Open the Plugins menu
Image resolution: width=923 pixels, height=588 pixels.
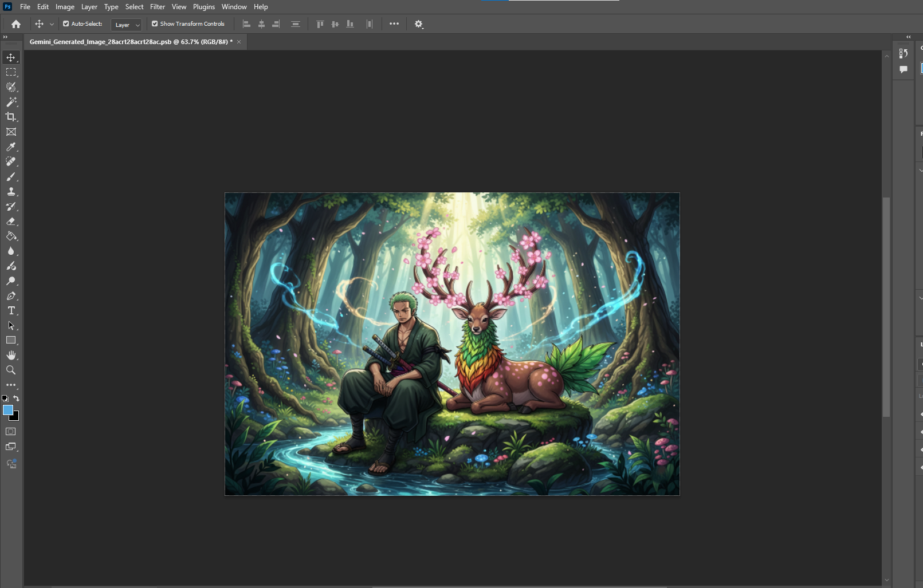point(204,7)
